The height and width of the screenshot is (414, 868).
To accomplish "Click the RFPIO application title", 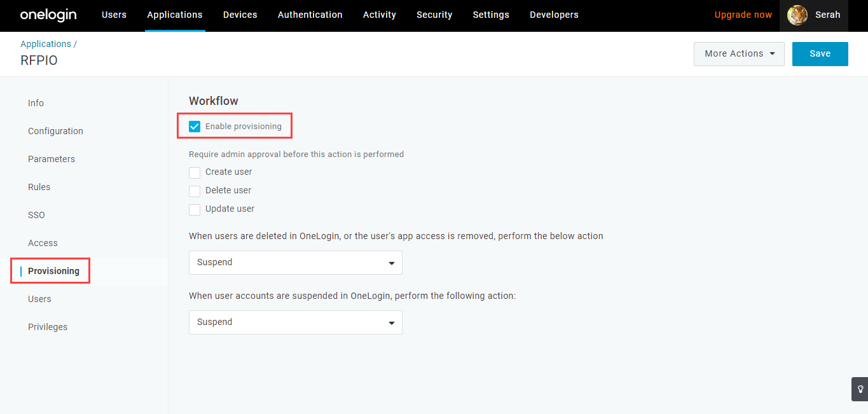I will click(39, 60).
